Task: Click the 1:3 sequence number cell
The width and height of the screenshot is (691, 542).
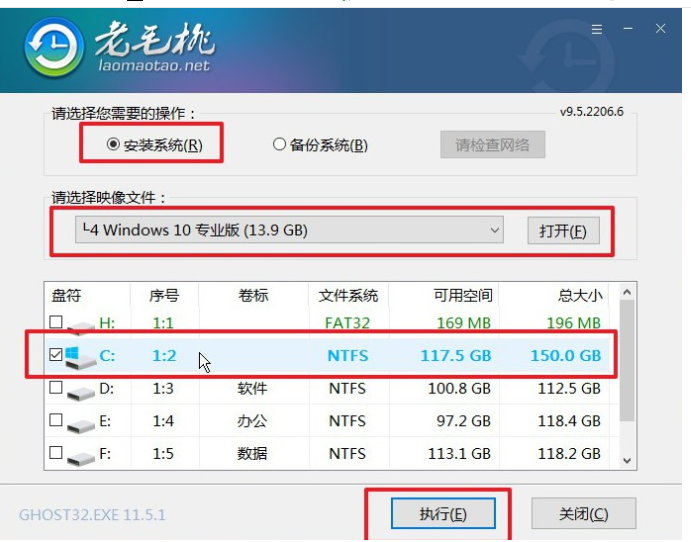Action: (x=163, y=389)
